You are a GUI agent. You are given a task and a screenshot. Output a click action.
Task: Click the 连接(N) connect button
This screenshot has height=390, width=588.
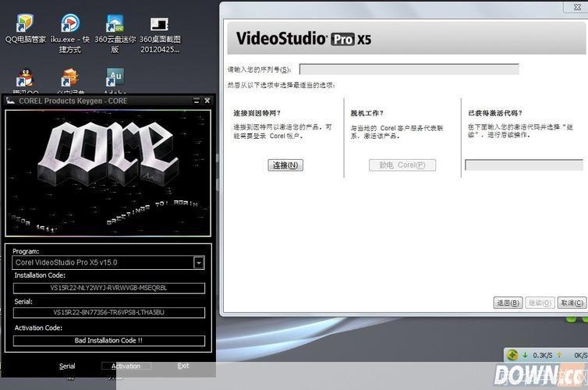pos(285,165)
